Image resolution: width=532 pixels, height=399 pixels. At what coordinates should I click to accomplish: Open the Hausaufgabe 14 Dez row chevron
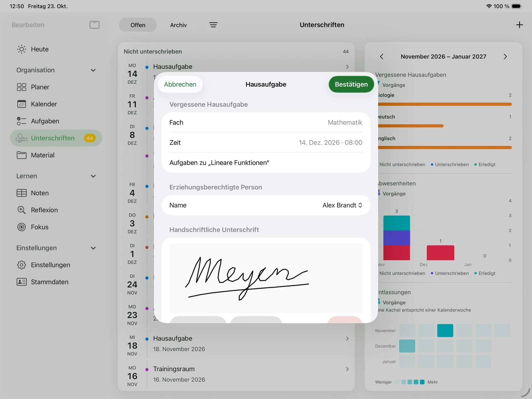click(x=347, y=67)
